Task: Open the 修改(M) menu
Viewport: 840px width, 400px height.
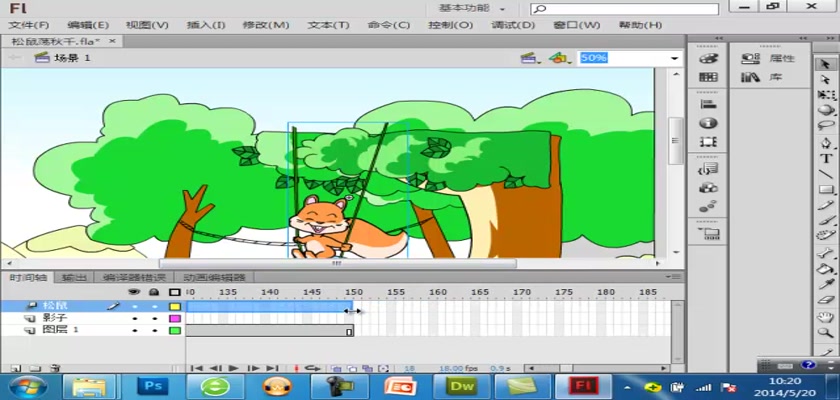Action: click(x=266, y=25)
